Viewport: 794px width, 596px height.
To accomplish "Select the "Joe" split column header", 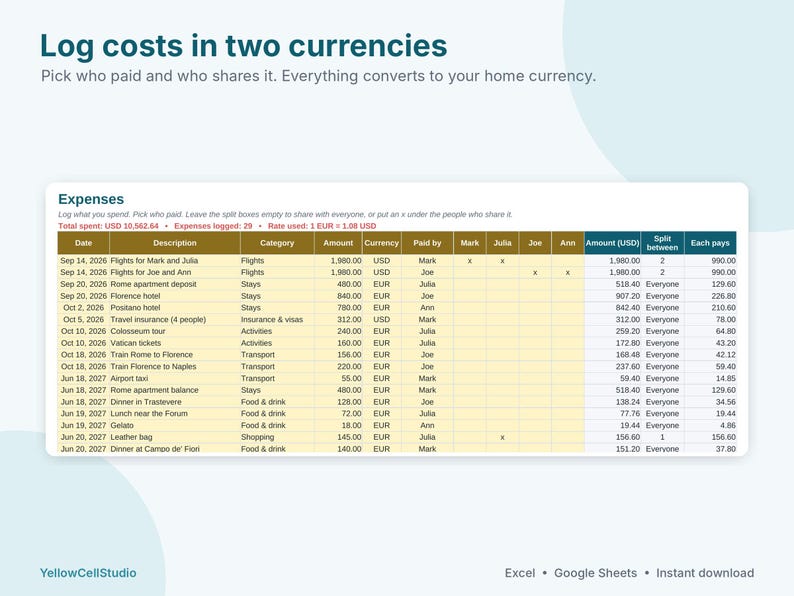I will click(535, 243).
